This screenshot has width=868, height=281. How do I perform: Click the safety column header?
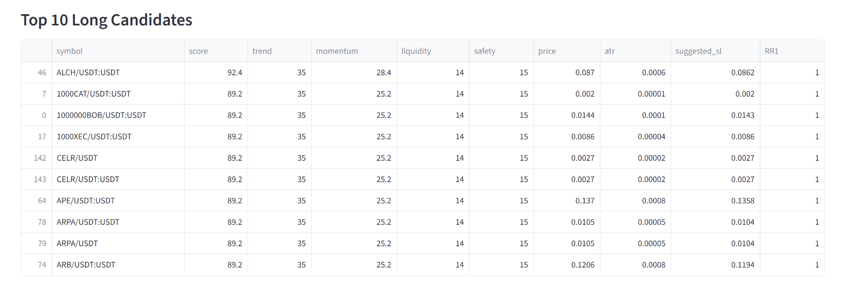(x=484, y=51)
